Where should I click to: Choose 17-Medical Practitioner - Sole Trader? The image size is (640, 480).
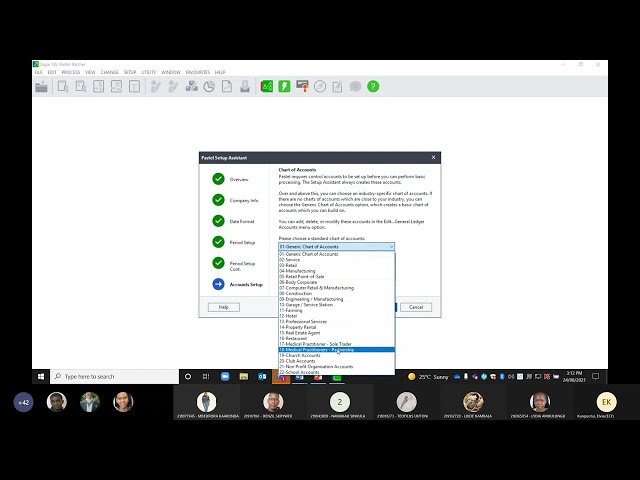click(x=337, y=344)
